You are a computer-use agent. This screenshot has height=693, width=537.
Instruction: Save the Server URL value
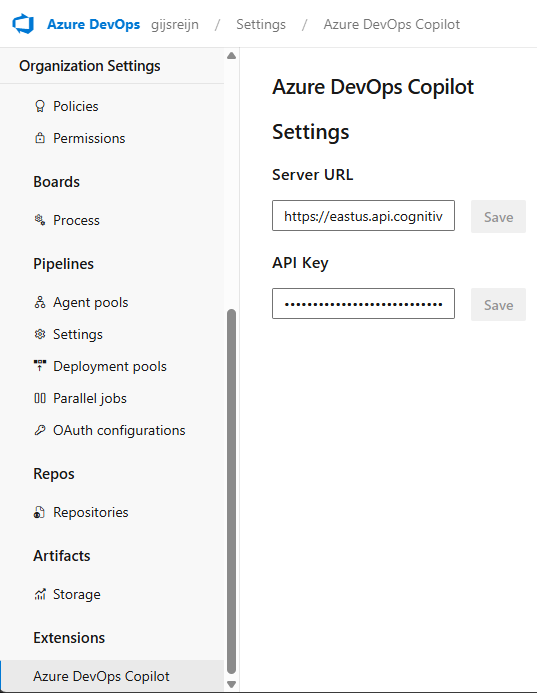pos(498,217)
